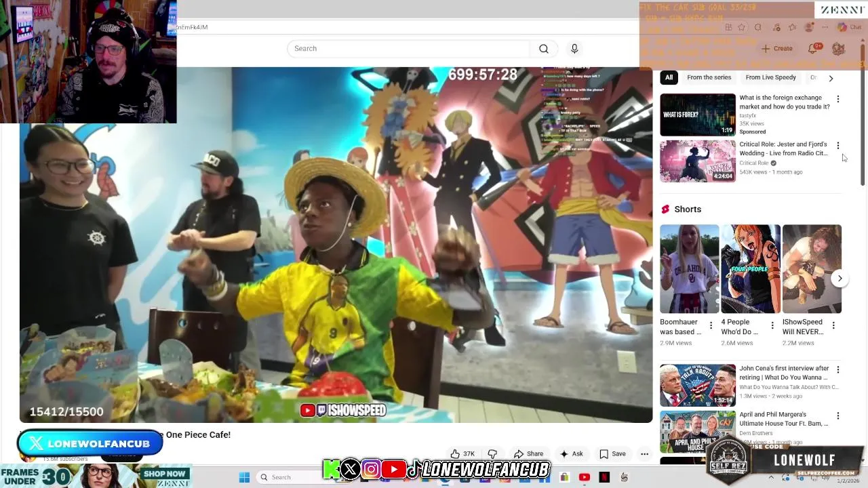Click the Create video button
Viewport: 868px width, 488px height.
point(776,49)
